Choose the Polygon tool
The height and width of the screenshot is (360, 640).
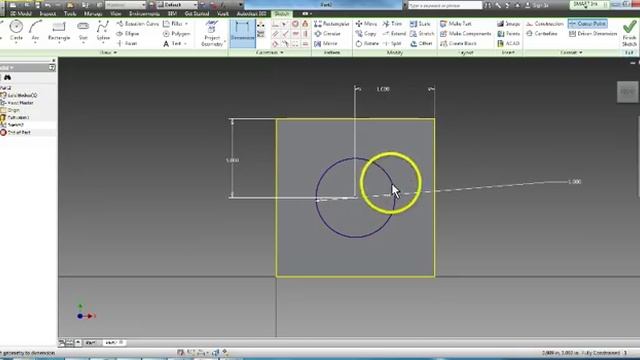[176, 33]
